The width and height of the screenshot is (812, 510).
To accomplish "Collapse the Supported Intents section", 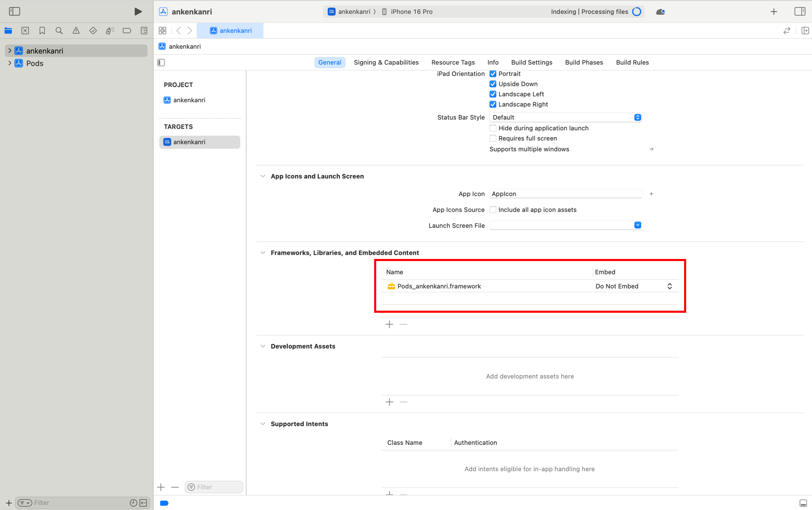I will pos(263,424).
